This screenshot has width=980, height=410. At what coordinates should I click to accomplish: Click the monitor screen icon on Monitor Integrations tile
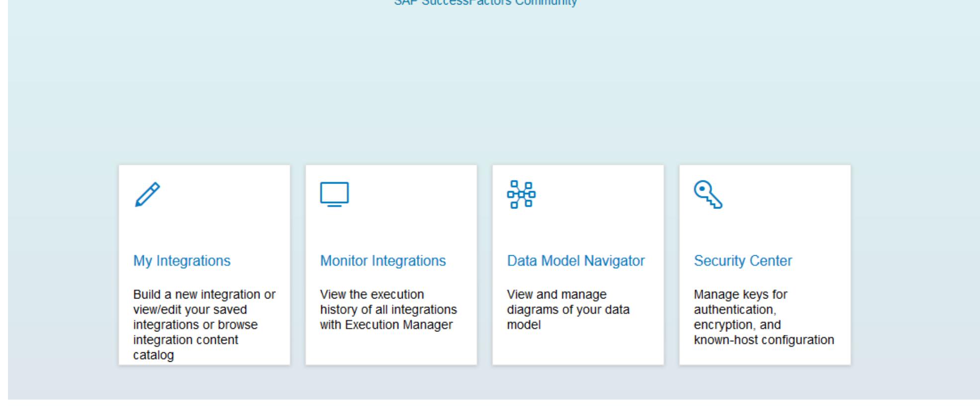point(334,194)
